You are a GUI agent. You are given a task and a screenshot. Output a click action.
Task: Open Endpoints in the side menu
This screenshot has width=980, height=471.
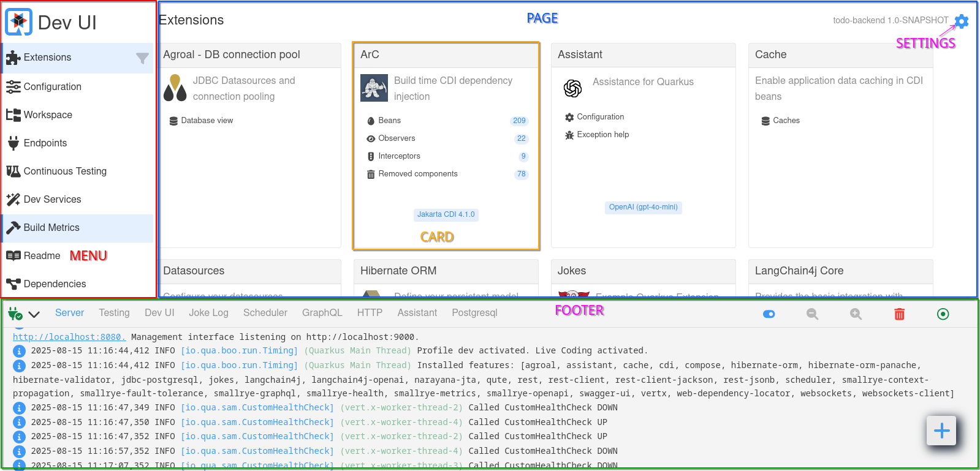pyautogui.click(x=78, y=143)
